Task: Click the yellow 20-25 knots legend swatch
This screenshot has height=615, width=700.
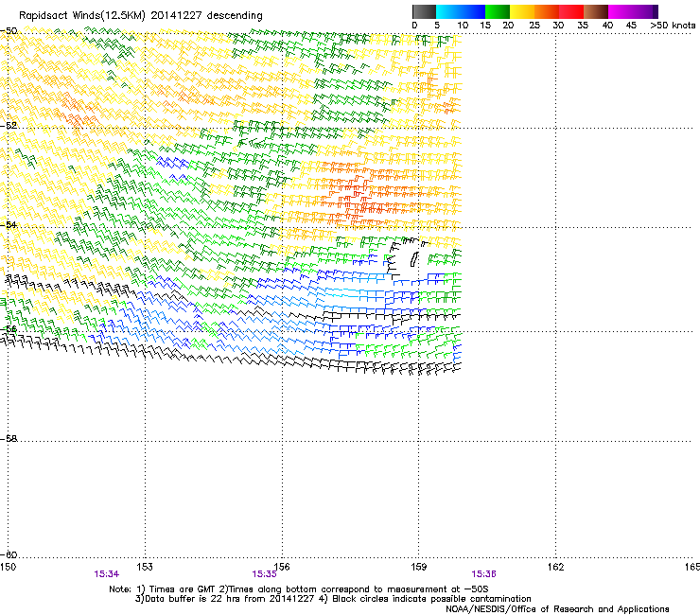Action: point(522,11)
